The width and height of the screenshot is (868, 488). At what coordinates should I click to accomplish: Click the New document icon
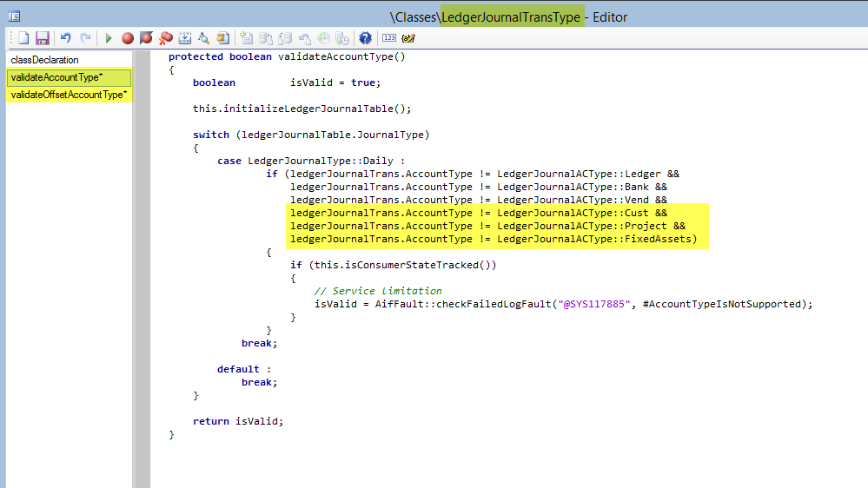point(24,38)
